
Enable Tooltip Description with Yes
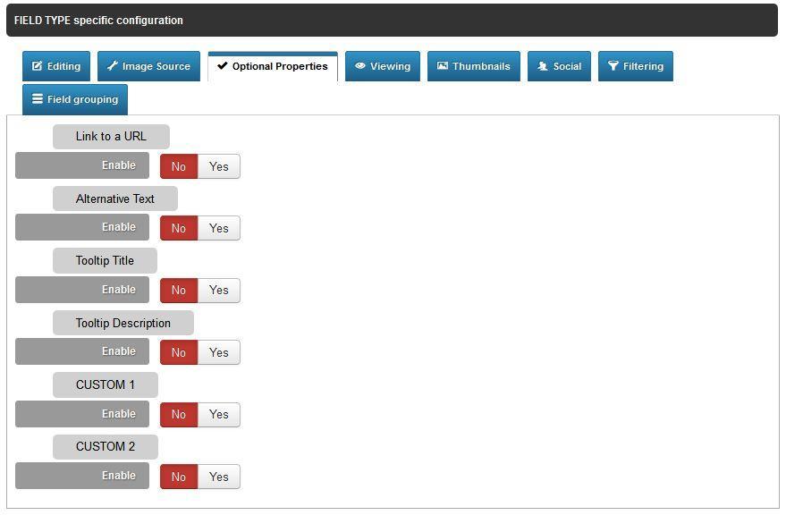coord(219,352)
